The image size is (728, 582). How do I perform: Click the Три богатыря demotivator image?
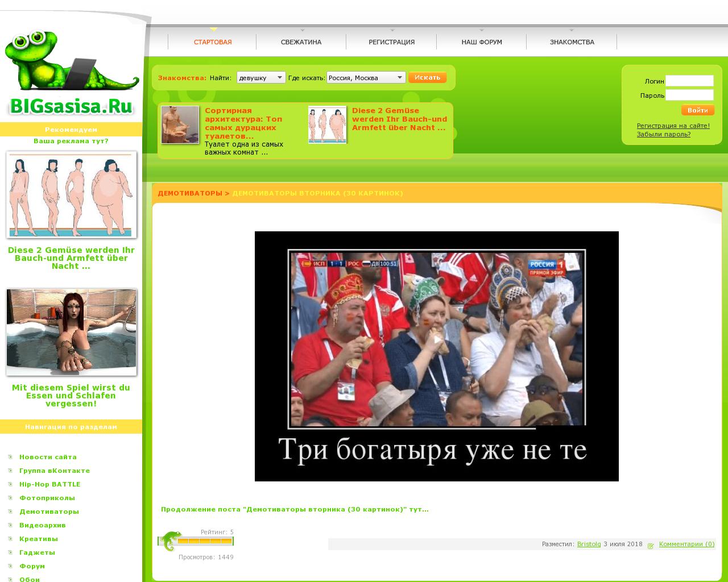click(x=437, y=356)
